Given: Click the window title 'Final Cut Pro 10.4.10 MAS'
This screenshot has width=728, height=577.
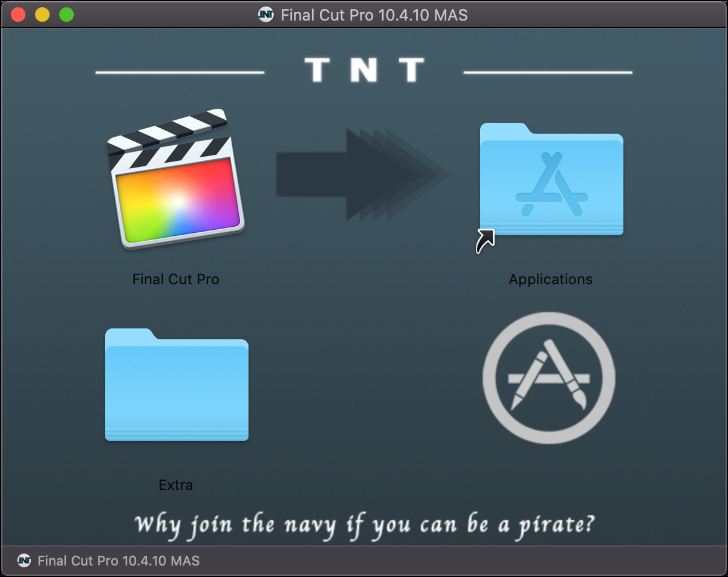Looking at the screenshot, I should 374,15.
